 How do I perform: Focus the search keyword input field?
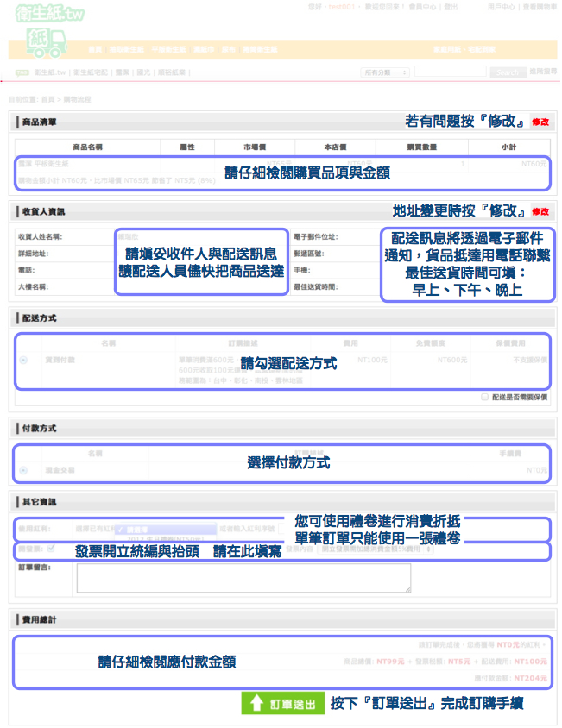pos(450,72)
